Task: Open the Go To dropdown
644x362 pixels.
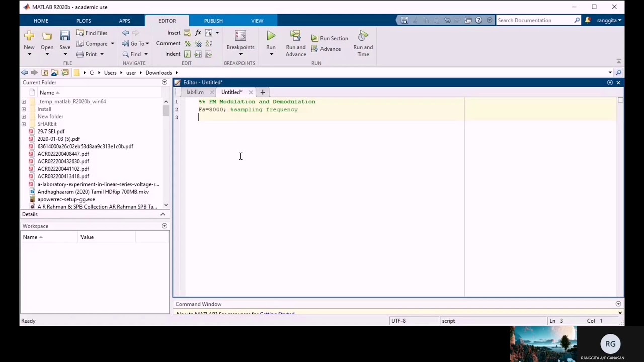Action: pyautogui.click(x=135, y=44)
